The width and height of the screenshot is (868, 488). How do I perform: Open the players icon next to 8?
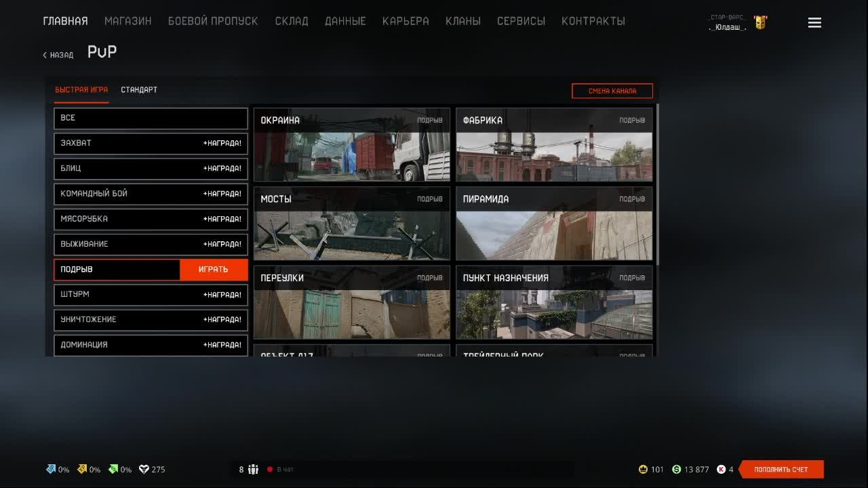click(x=254, y=469)
